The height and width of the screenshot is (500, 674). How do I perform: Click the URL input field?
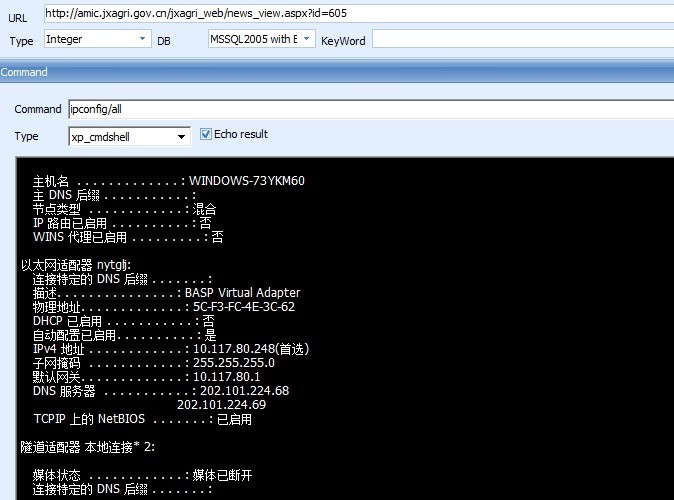359,13
